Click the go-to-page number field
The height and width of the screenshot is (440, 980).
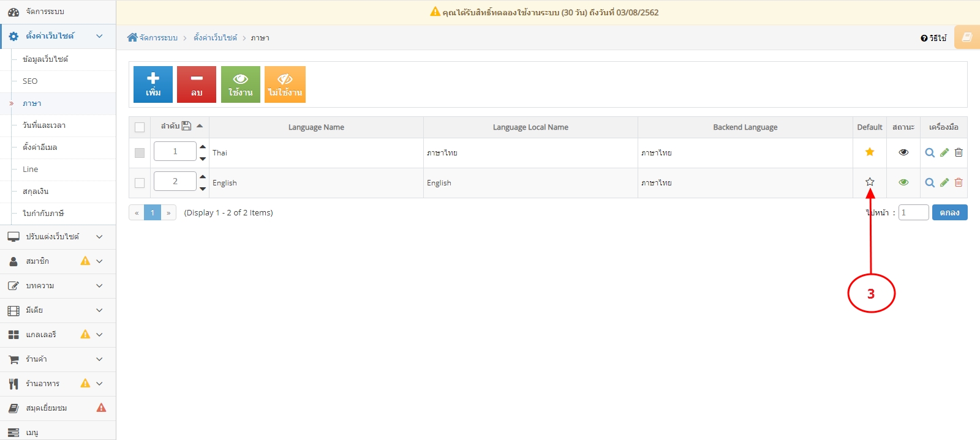(913, 212)
